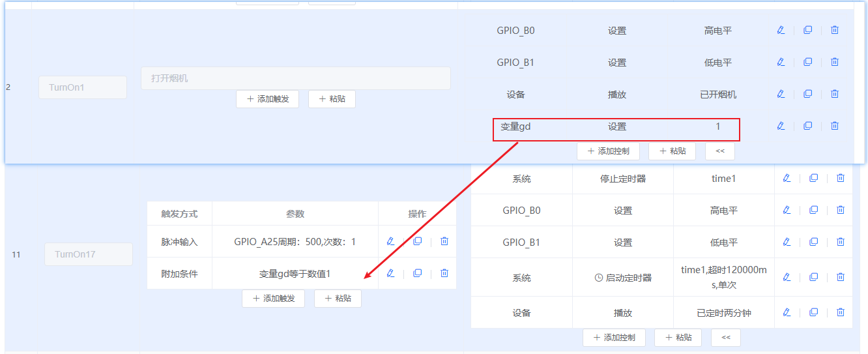This screenshot has height=354, width=868.
Task: Delete the GPIO_B0 高电平 control in TurnOn17
Action: [841, 210]
